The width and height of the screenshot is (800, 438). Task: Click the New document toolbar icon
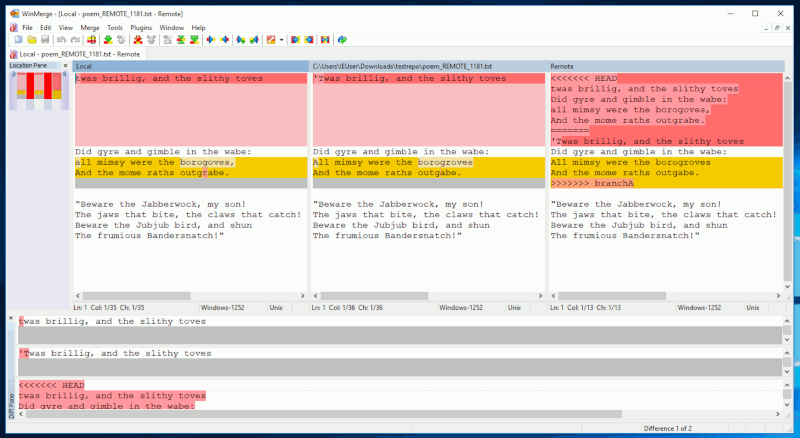pyautogui.click(x=18, y=40)
